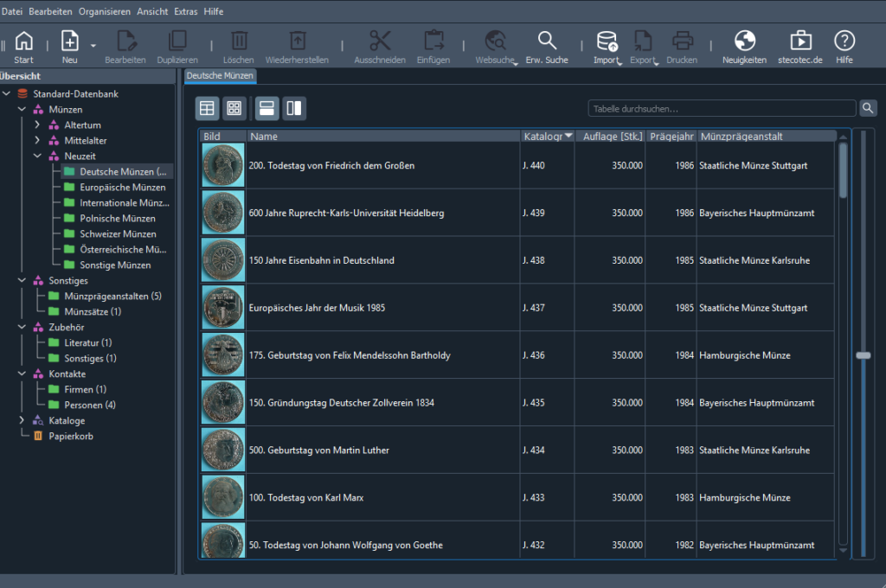Collapse the Neuzeit tree node
The image size is (886, 588).
tap(37, 157)
